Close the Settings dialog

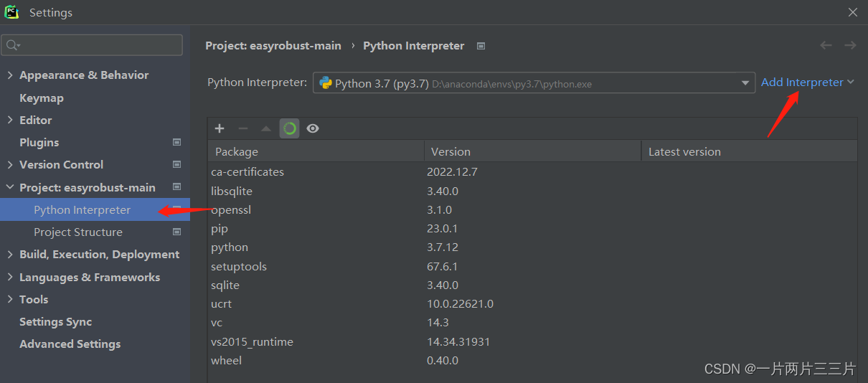(x=853, y=12)
